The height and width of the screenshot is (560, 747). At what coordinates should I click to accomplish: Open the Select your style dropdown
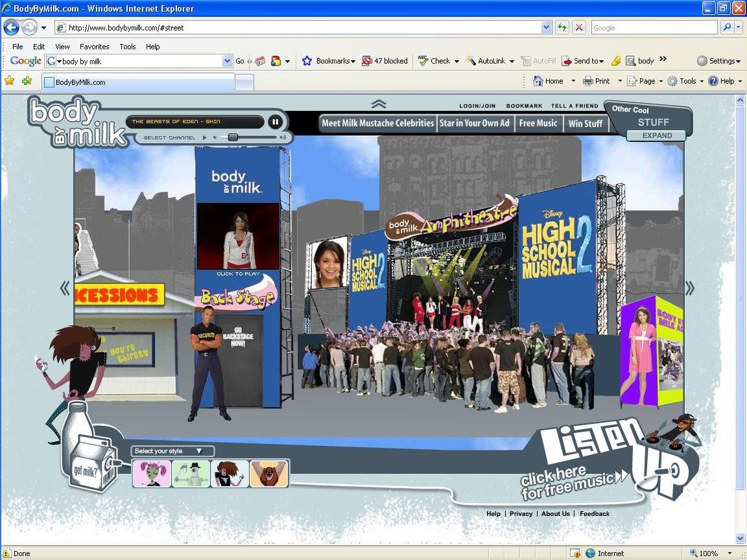click(x=172, y=451)
